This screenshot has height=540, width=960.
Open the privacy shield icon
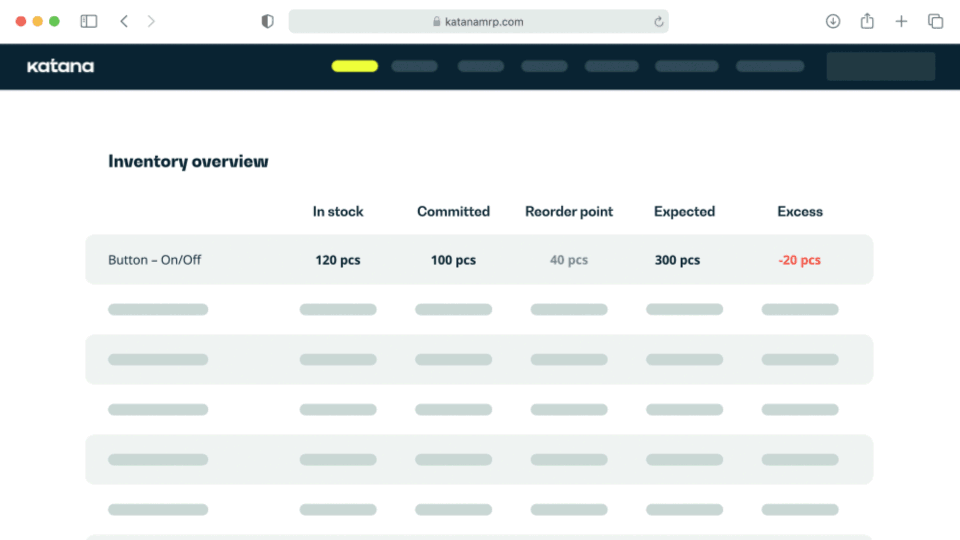pyautogui.click(x=267, y=21)
